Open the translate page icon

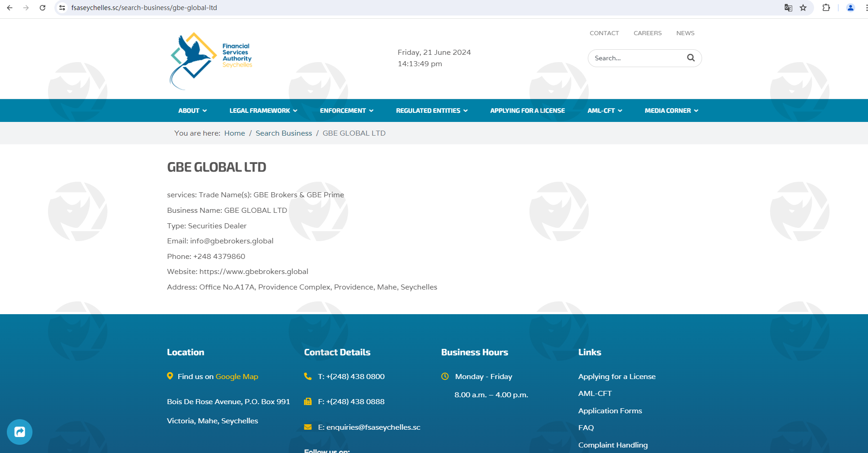[x=788, y=8]
